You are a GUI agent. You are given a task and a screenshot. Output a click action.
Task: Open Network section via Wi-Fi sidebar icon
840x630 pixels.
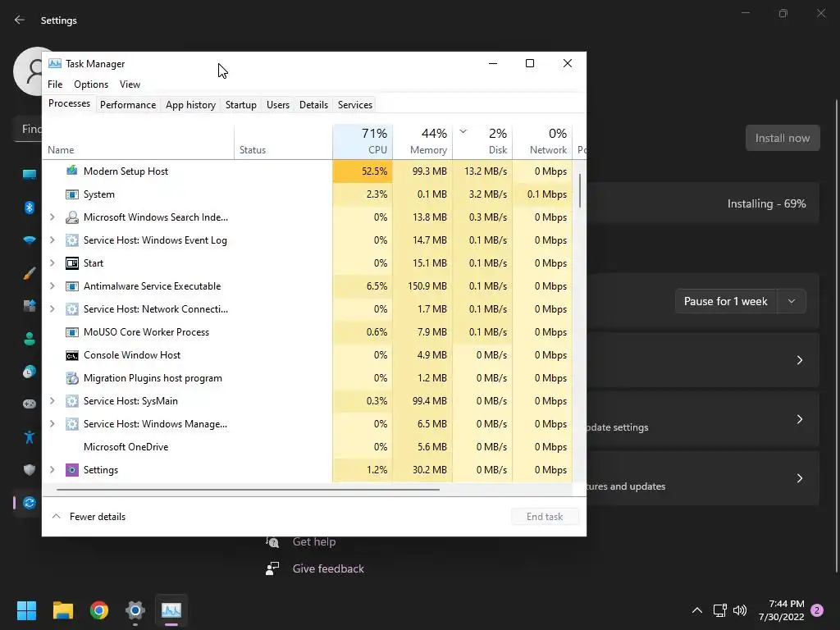[30, 240]
